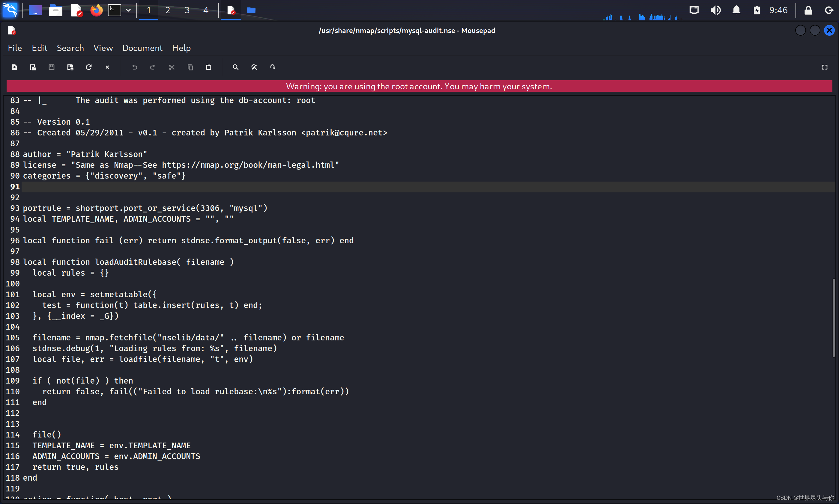Click 'categories' text on line 90
This screenshot has width=839, height=504.
pos(47,176)
